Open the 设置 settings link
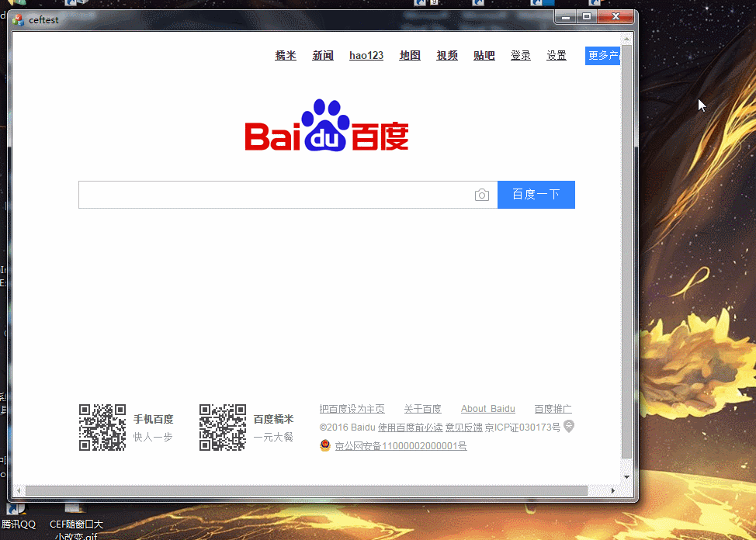The image size is (756, 540). (557, 55)
